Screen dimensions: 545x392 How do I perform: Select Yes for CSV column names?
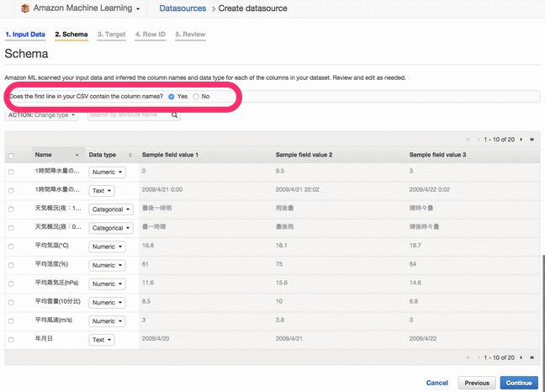[x=172, y=97]
